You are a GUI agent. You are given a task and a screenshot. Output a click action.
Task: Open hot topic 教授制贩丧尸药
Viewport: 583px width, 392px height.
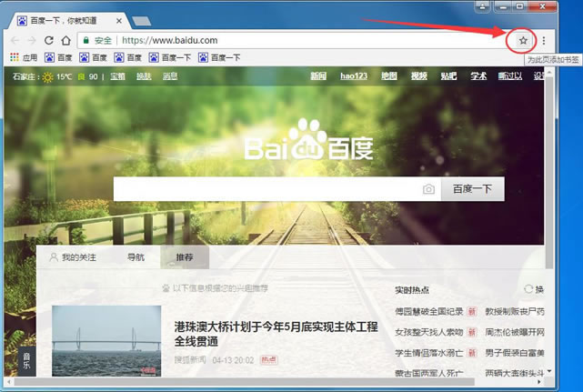click(x=515, y=311)
